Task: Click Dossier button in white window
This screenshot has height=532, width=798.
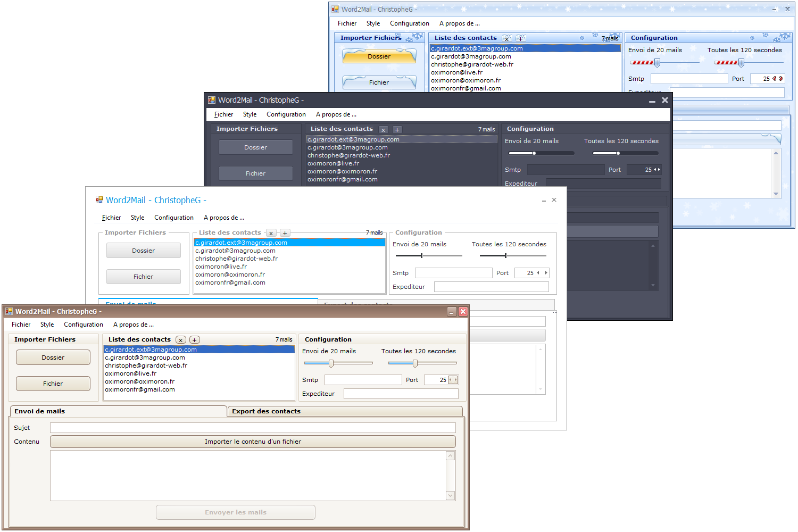Action: click(144, 251)
